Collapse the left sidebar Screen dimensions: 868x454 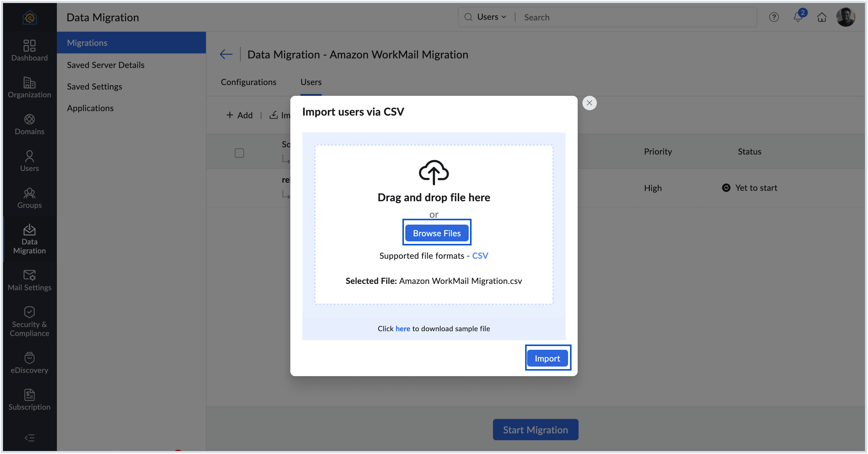[x=29, y=438]
